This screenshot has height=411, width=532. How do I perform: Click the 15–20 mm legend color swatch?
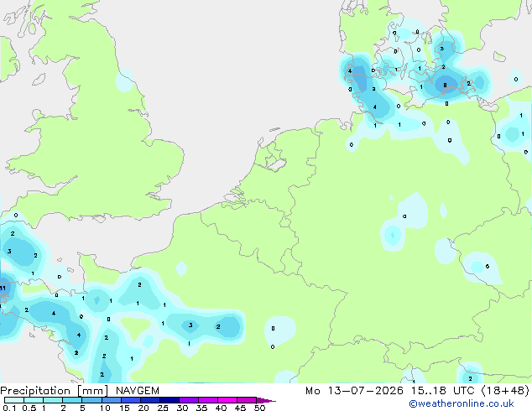[131, 400]
